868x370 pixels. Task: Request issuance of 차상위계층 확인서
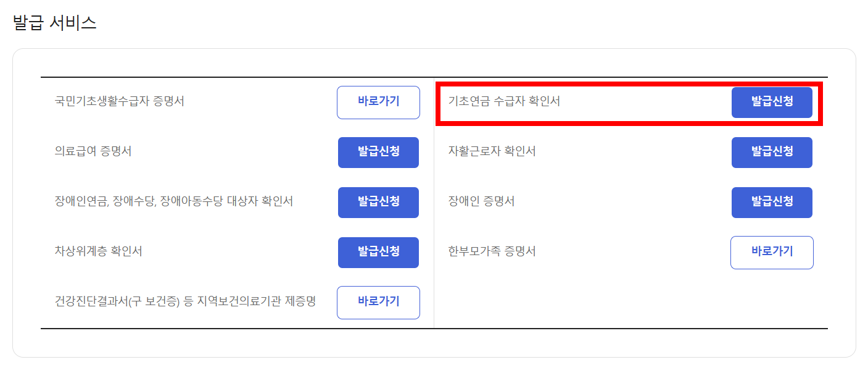coord(378,252)
